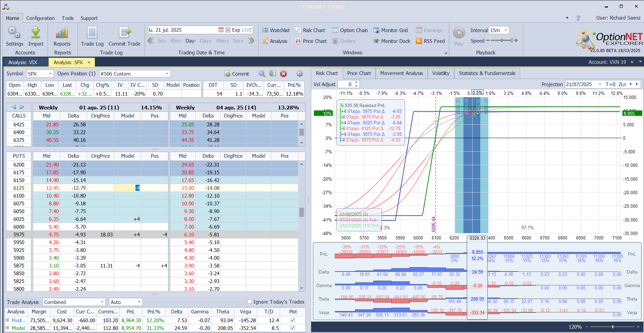The height and width of the screenshot is (333, 644).
Task: Open the Analysis window from ribbon
Action: [x=275, y=41]
